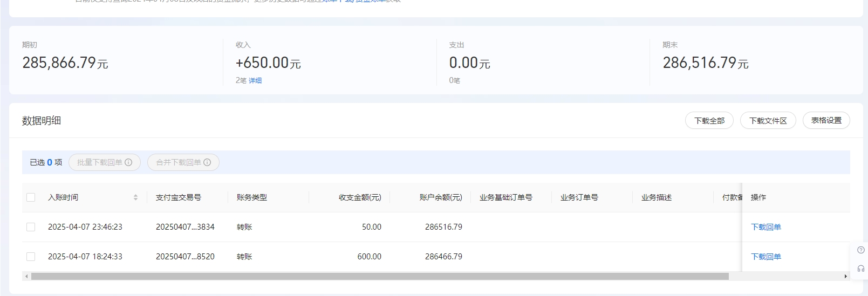This screenshot has width=868, height=296.
Task: Click the 操作 column header
Action: tap(758, 197)
